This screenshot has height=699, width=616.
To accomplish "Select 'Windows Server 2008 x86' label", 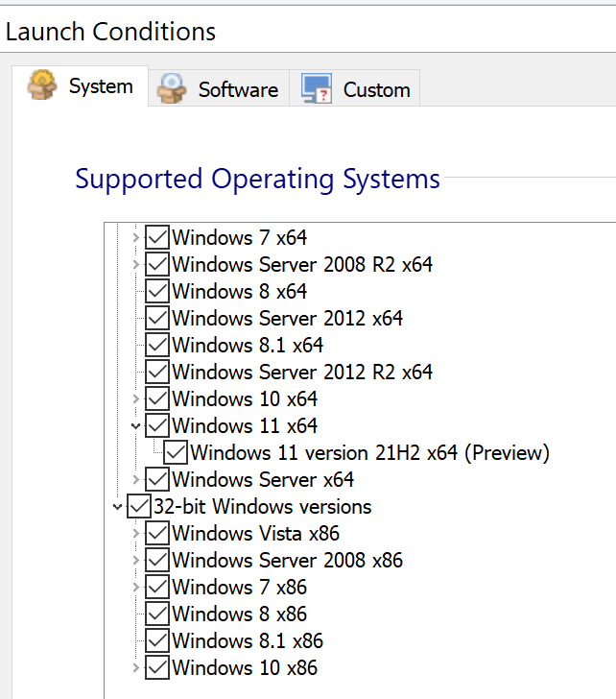I will pos(288,561).
